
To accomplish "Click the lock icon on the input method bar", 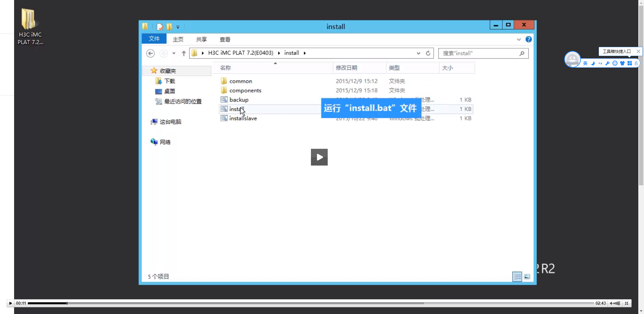I will click(636, 63).
